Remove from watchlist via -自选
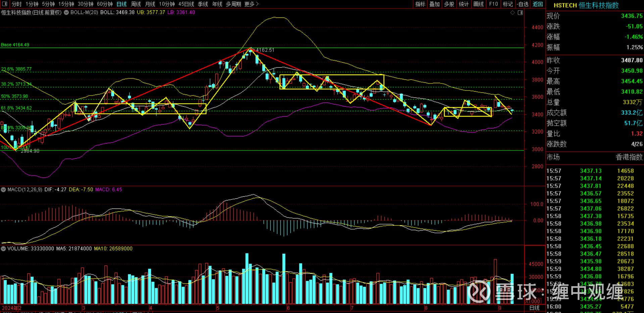The width and height of the screenshot is (644, 313). point(523,4)
